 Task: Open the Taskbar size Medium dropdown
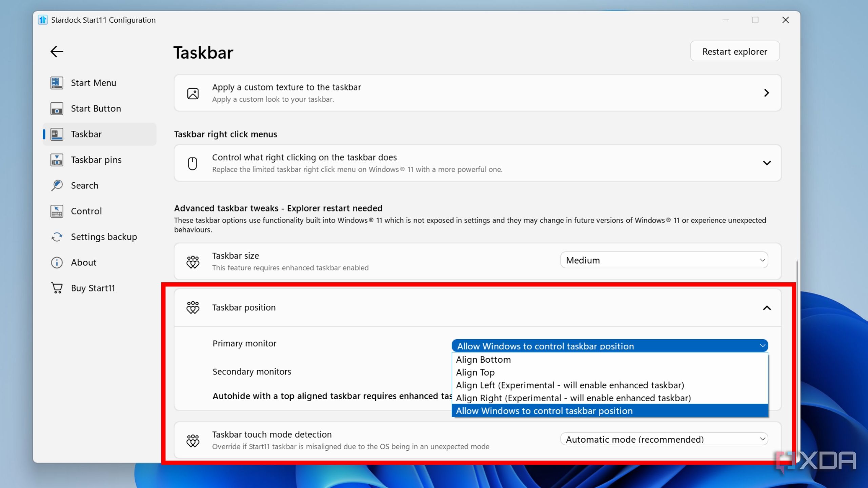pos(664,260)
